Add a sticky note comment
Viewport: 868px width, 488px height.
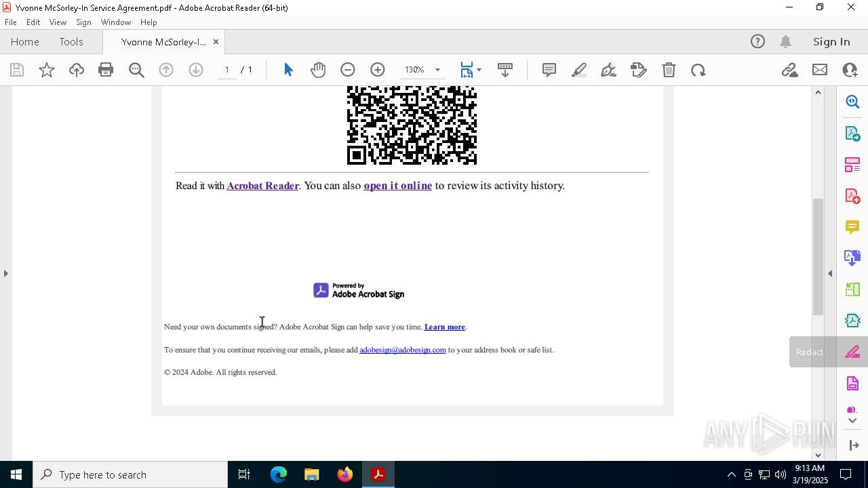pos(549,70)
